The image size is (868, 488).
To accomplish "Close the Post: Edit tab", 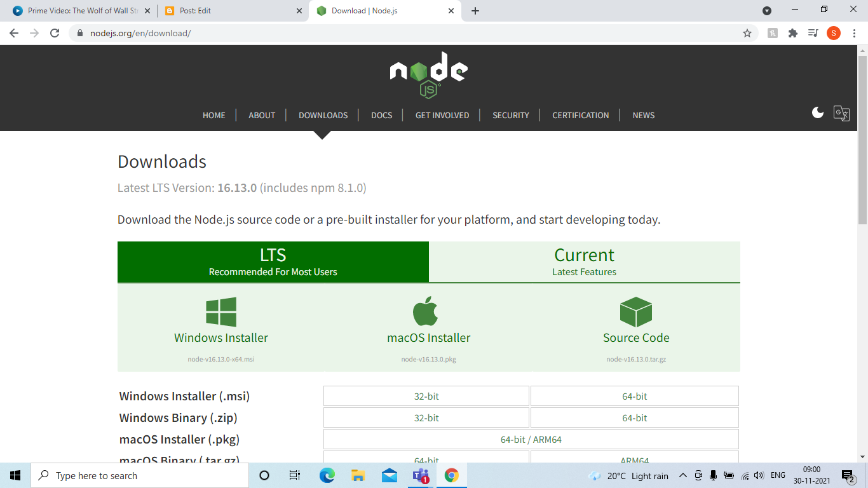I will [300, 11].
